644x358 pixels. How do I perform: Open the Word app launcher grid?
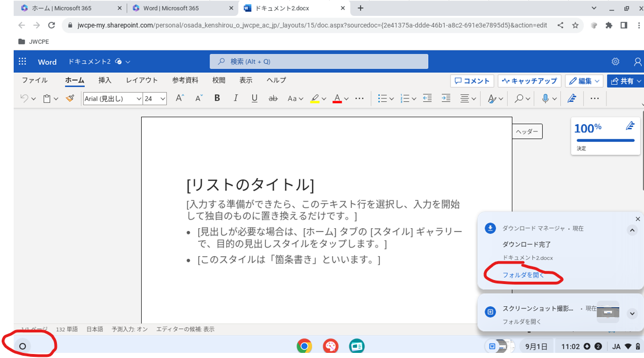point(22,61)
